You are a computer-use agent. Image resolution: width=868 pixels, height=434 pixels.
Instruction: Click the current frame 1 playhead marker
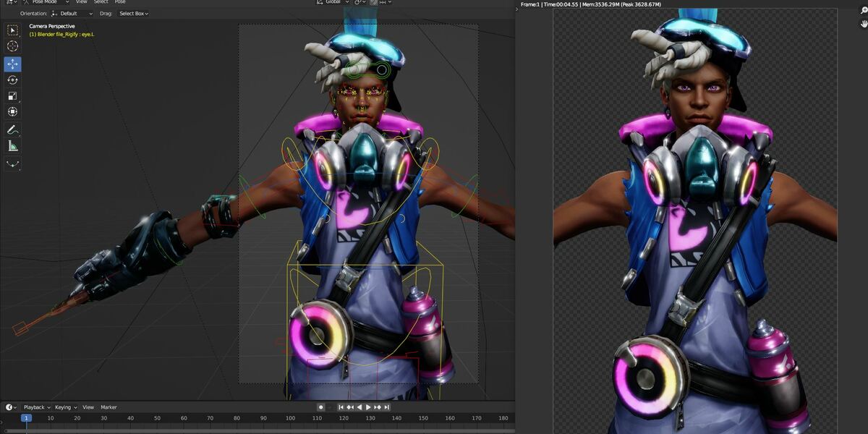tap(26, 417)
